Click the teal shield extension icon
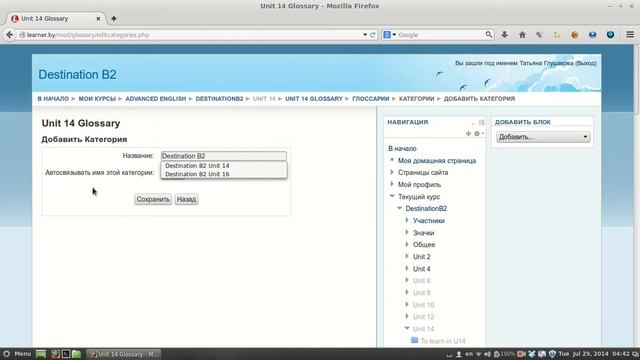Viewport: 640px width, 360px height. pos(610,35)
